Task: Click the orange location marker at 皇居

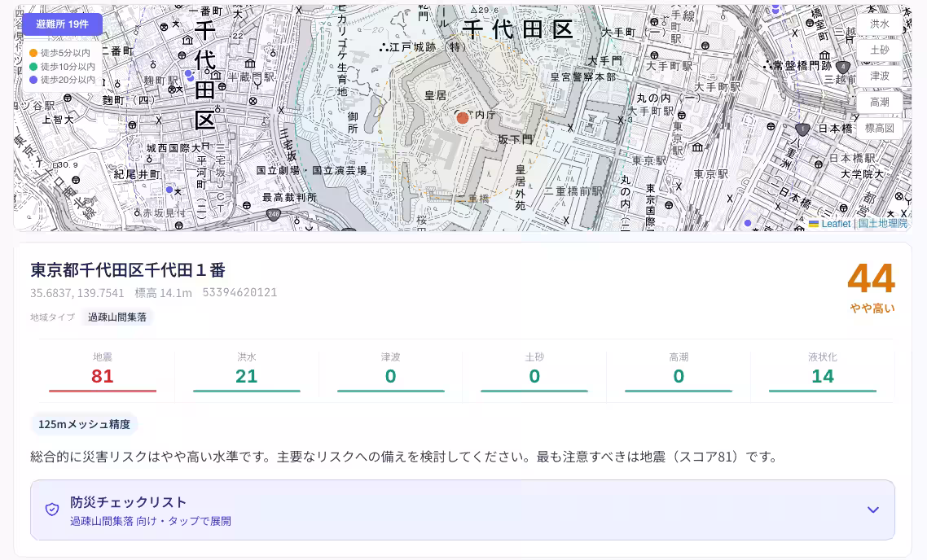Action: click(463, 117)
